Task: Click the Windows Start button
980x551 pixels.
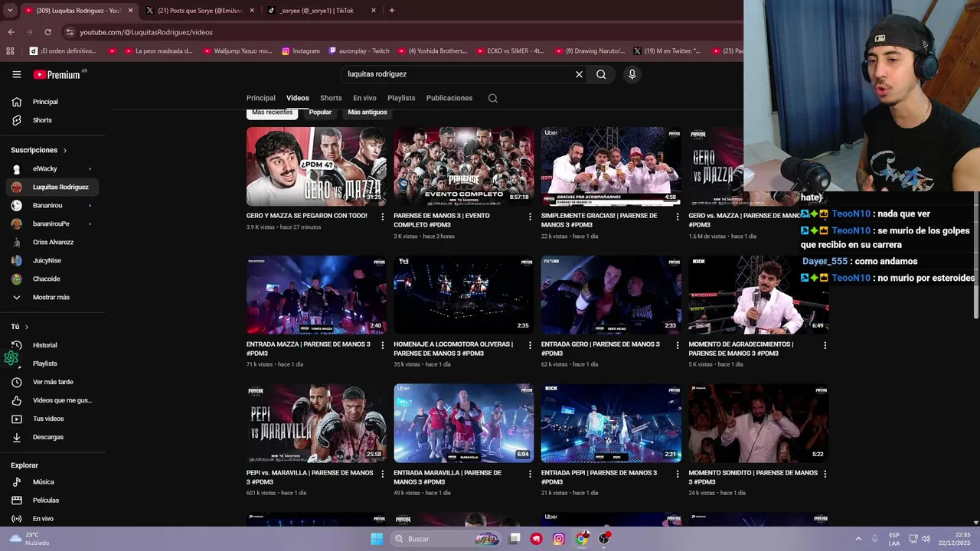Action: 377,539
